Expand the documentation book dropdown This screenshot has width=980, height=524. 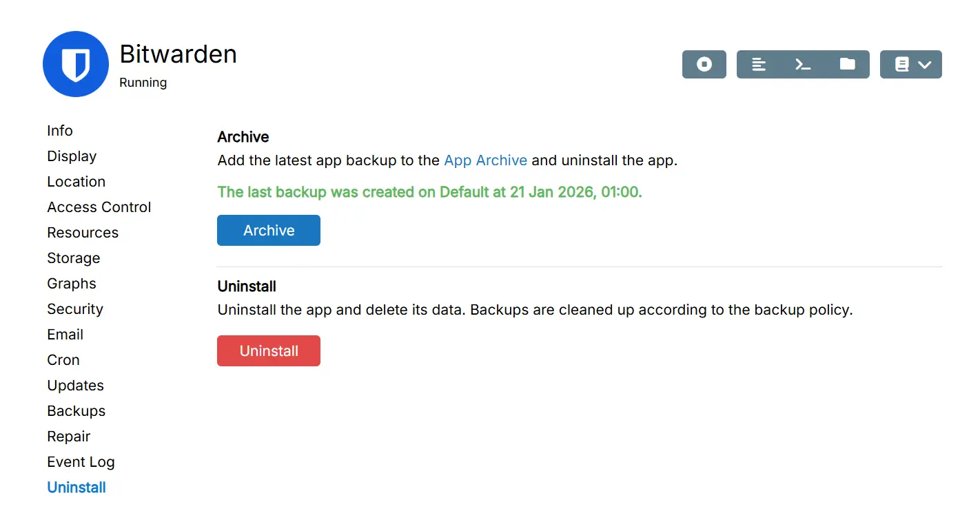[x=911, y=64]
